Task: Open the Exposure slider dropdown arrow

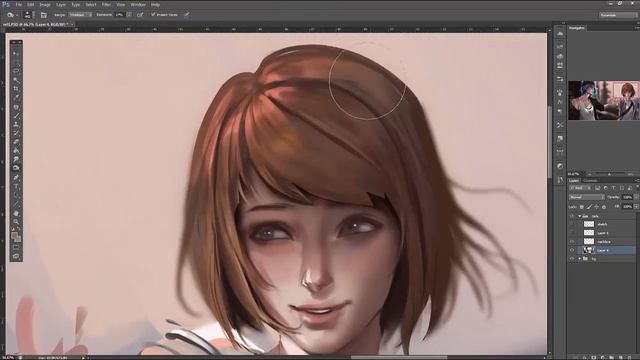Action: point(129,15)
